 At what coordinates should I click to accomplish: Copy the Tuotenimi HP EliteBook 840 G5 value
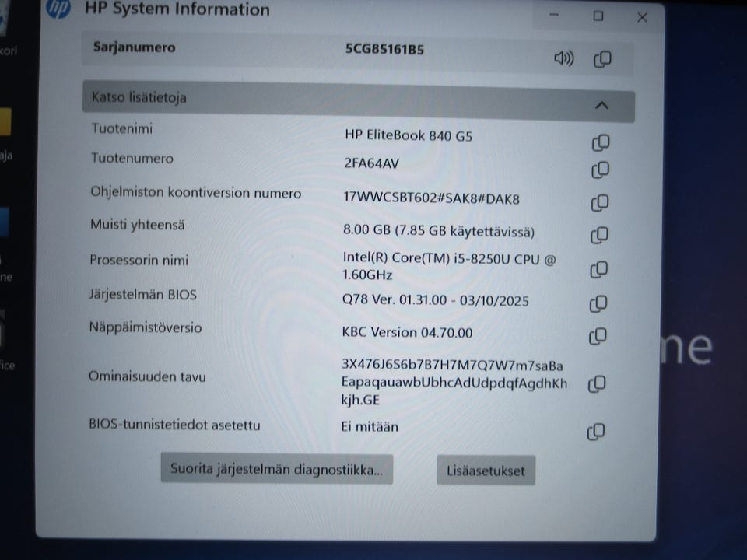[x=600, y=142]
